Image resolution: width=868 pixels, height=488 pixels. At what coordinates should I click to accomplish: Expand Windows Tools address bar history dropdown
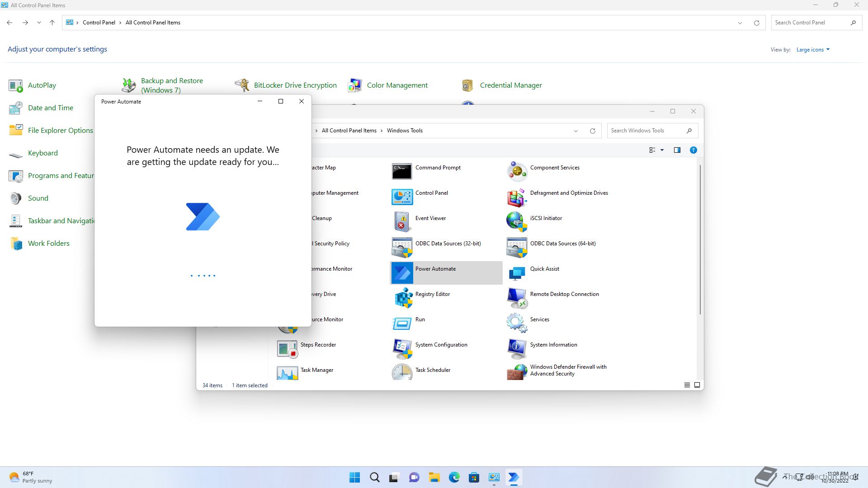[x=576, y=131]
